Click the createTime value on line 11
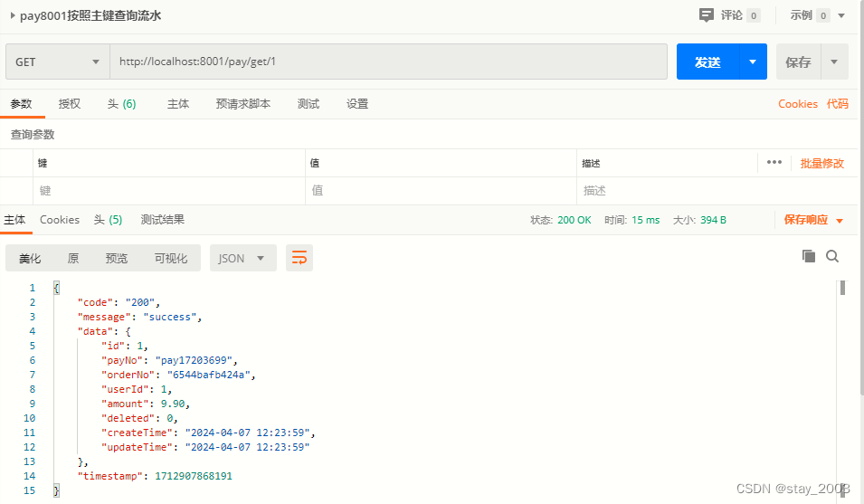 [x=247, y=433]
